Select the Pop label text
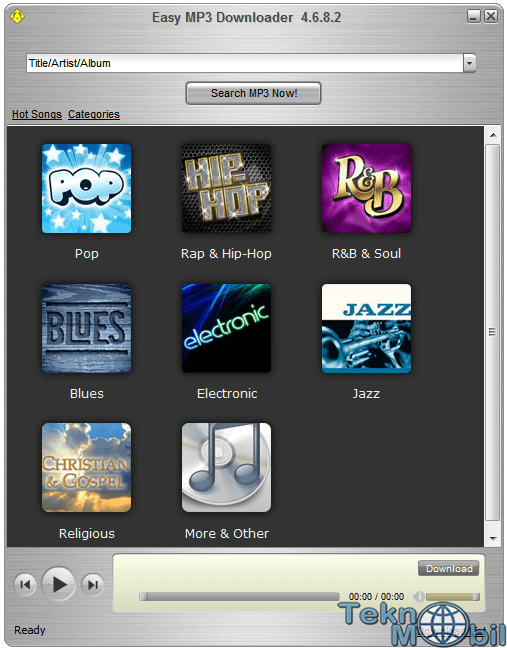This screenshot has width=507, height=648. [x=87, y=253]
